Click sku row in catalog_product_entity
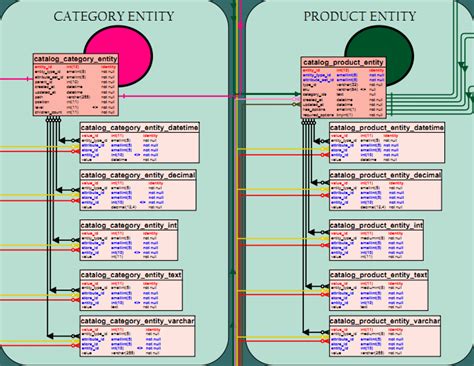Screen dimensions: 474x366 pos(344,89)
